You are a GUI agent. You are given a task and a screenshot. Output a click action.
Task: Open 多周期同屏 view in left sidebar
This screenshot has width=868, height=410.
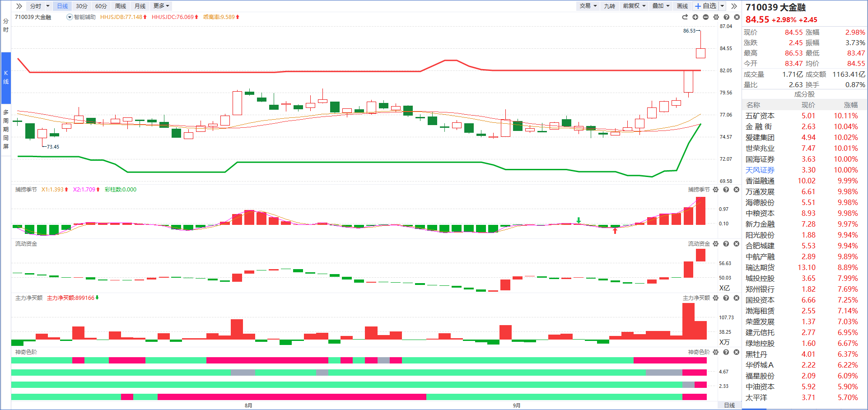pyautogui.click(x=6, y=129)
